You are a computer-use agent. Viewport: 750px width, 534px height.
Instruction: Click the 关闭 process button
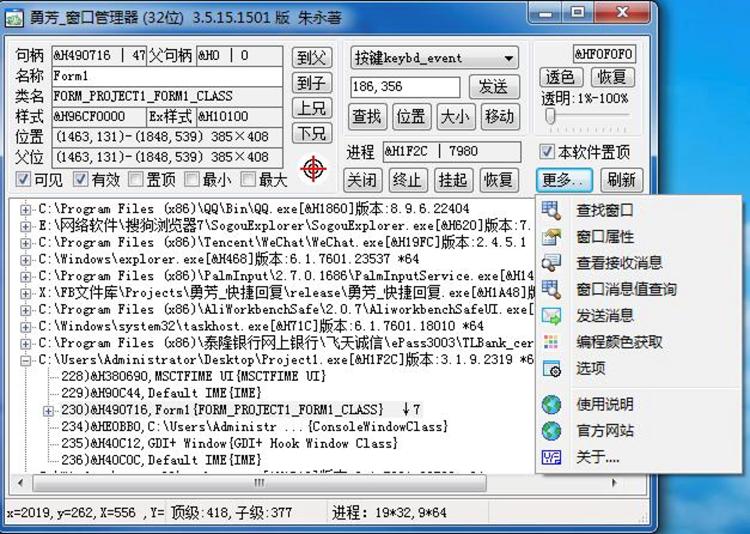(363, 180)
